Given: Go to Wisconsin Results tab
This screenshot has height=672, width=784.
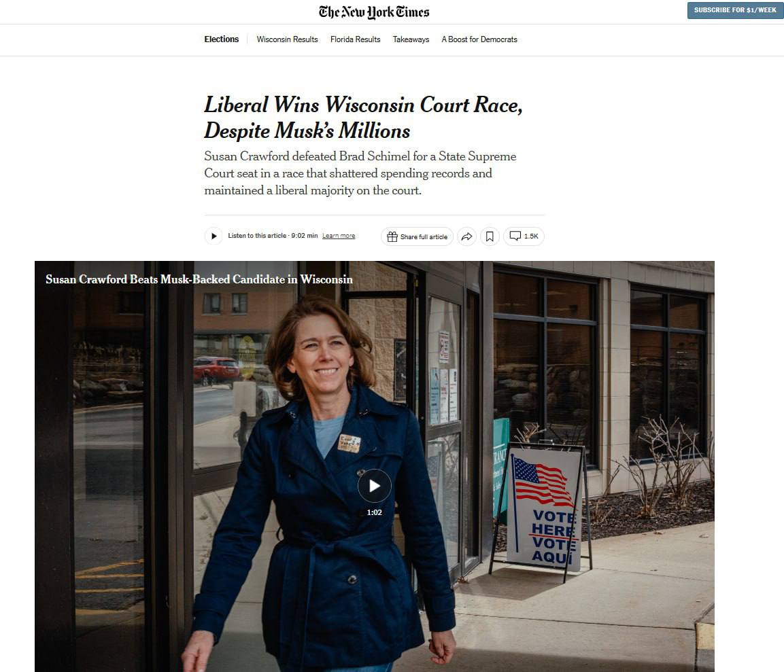Looking at the screenshot, I should 287,39.
